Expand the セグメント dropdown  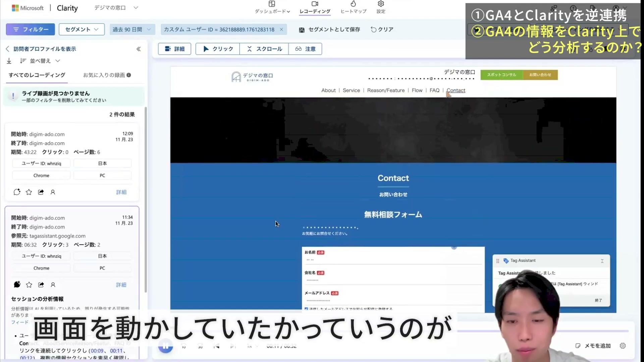tap(82, 29)
